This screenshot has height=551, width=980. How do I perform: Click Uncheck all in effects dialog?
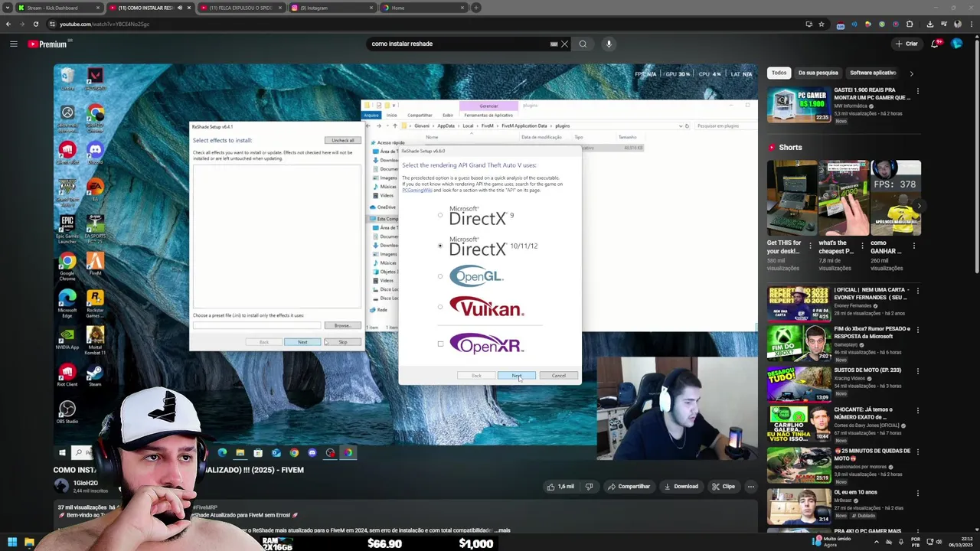(342, 140)
